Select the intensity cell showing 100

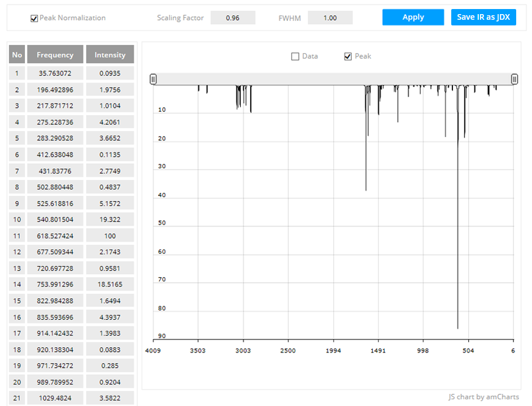(x=110, y=235)
